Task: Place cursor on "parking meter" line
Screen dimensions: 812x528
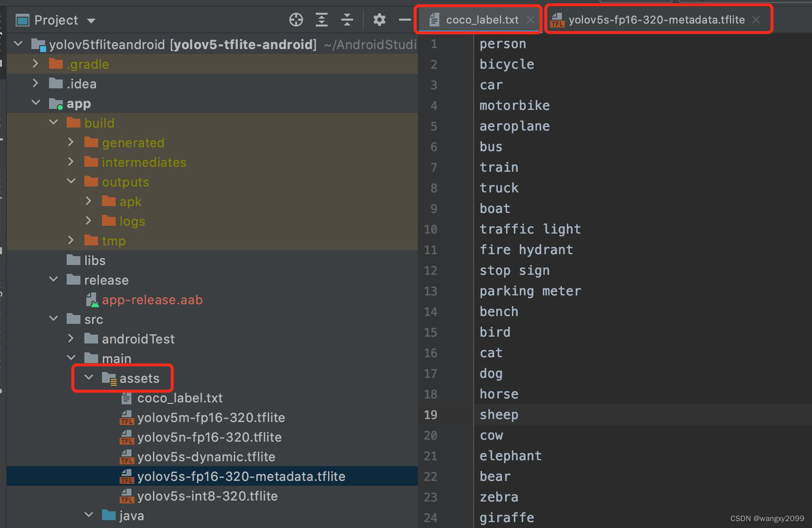Action: [530, 291]
